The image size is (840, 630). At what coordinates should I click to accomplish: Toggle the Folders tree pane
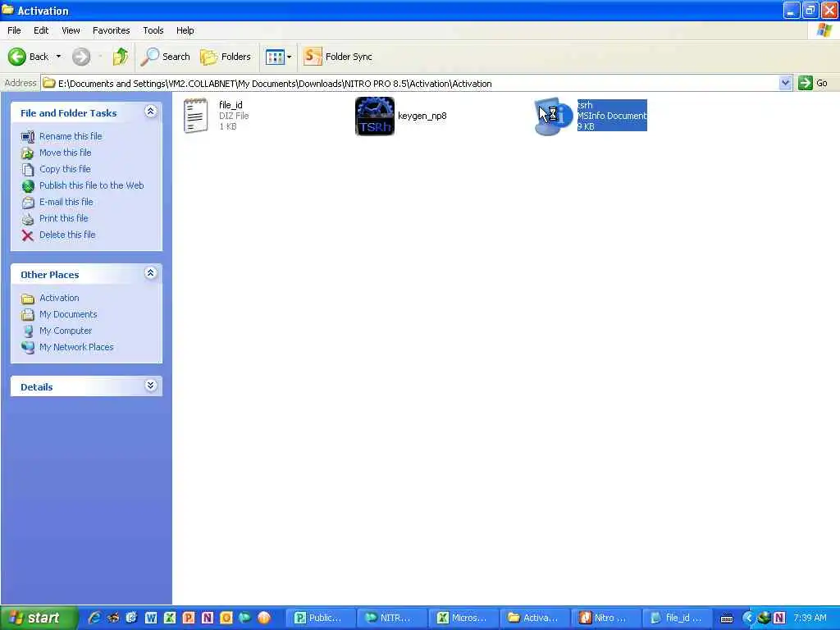point(225,57)
